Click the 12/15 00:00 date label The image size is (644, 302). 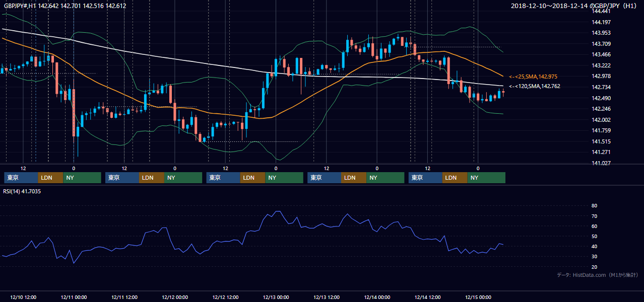tap(478, 297)
